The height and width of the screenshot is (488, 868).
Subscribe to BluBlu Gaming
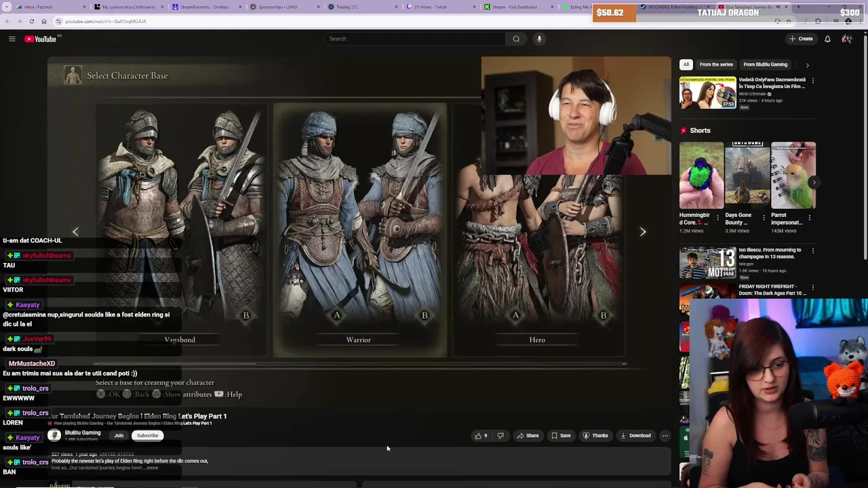[147, 436]
